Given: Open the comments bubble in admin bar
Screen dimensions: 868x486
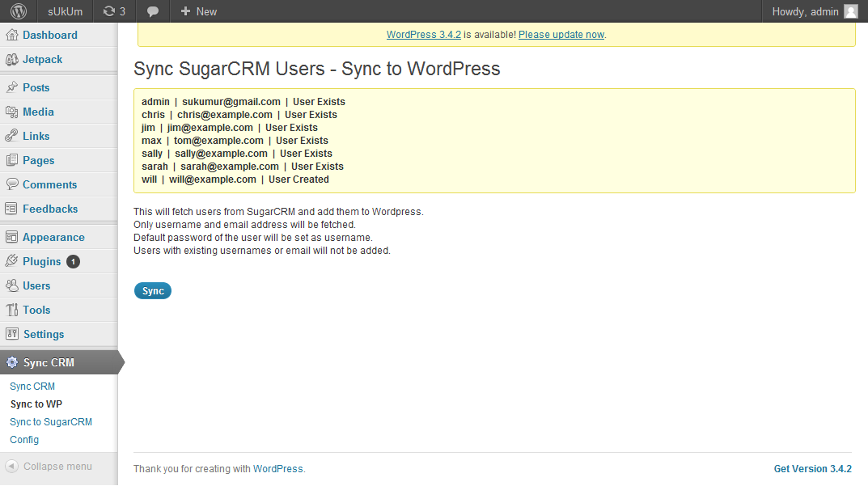Looking at the screenshot, I should tap(153, 11).
